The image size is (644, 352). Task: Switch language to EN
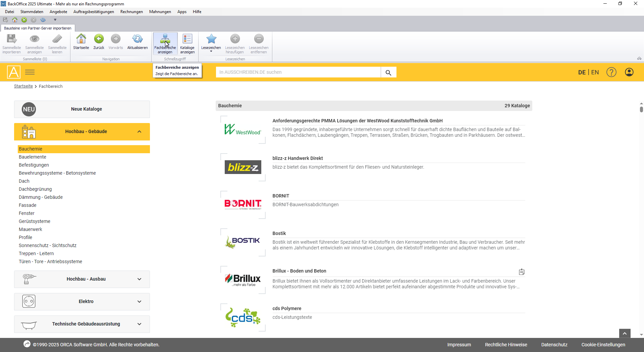[595, 72]
